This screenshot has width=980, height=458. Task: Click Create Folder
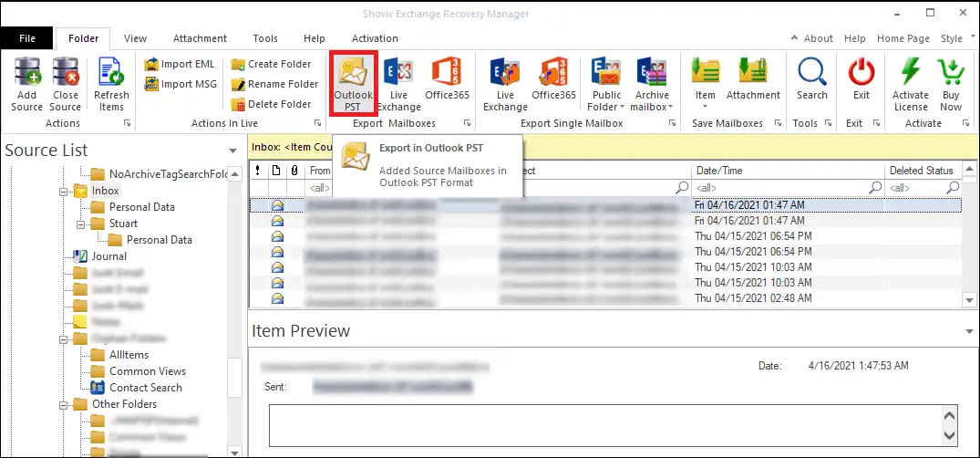click(x=271, y=64)
